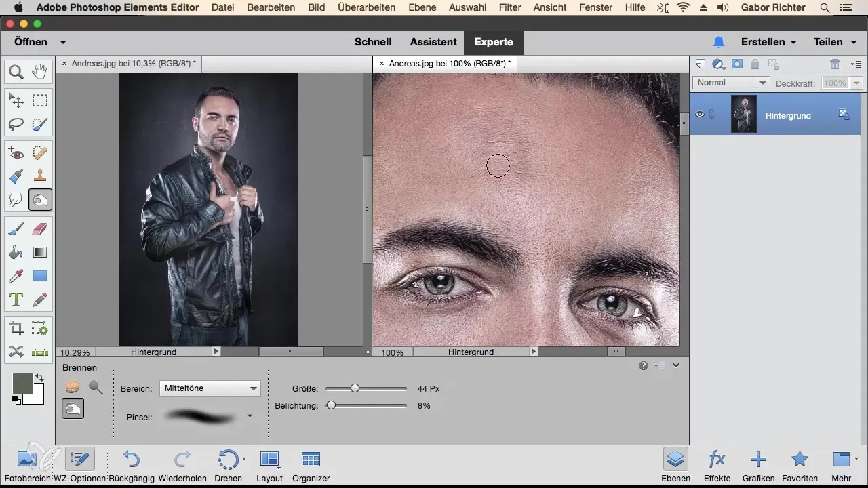Viewport: 868px width, 488px height.
Task: Select the Straighten tool
Action: (40, 352)
